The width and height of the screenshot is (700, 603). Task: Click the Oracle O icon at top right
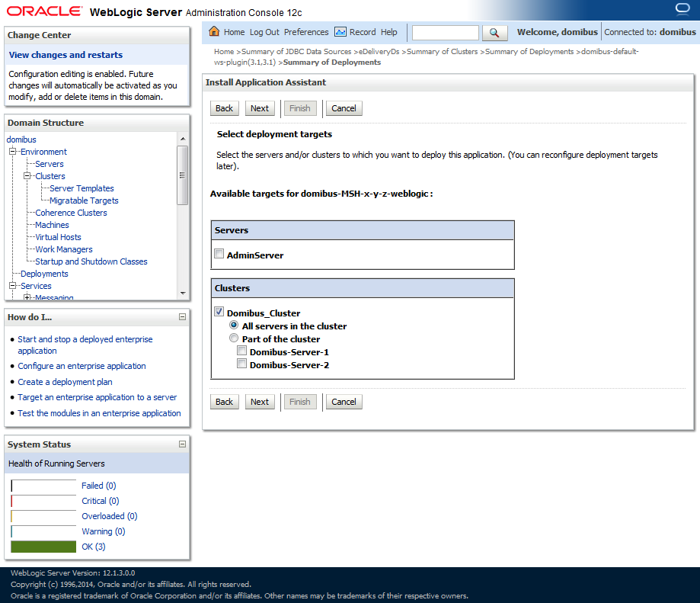pos(682,9)
